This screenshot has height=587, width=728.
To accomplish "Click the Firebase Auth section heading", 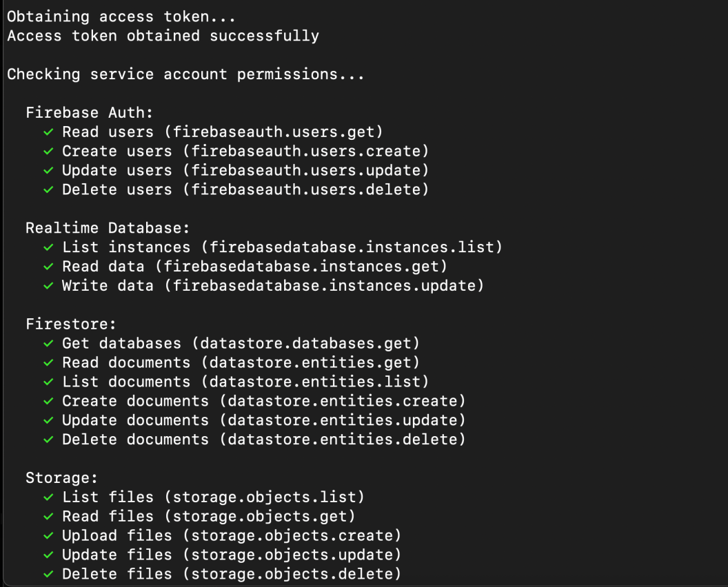I will tap(89, 112).
